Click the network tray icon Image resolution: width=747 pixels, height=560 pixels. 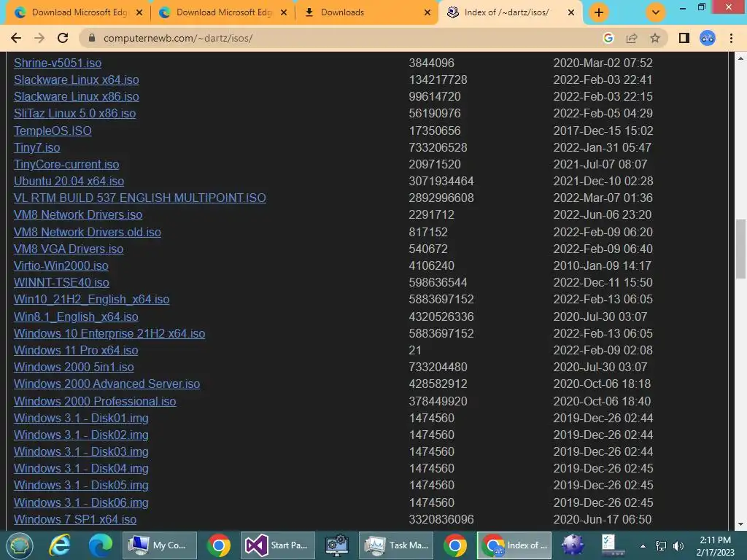coord(661,546)
